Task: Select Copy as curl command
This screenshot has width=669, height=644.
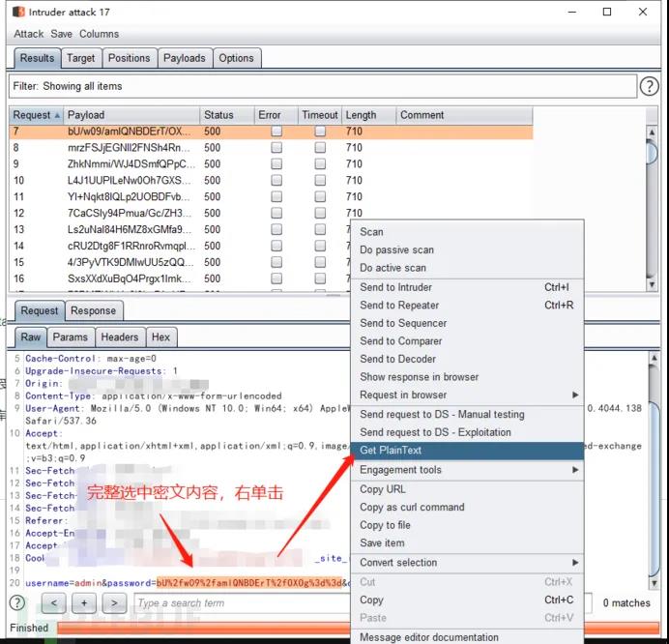Action: coord(467,507)
